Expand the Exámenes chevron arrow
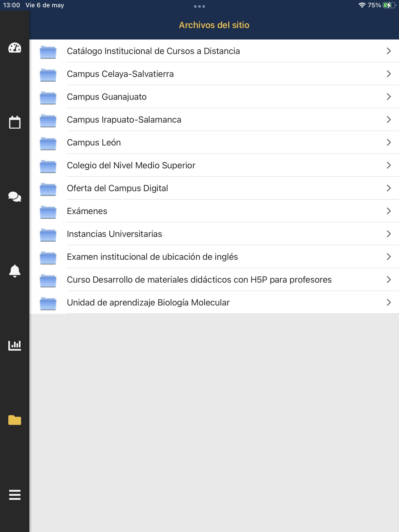The width and height of the screenshot is (399, 532). coord(389,211)
